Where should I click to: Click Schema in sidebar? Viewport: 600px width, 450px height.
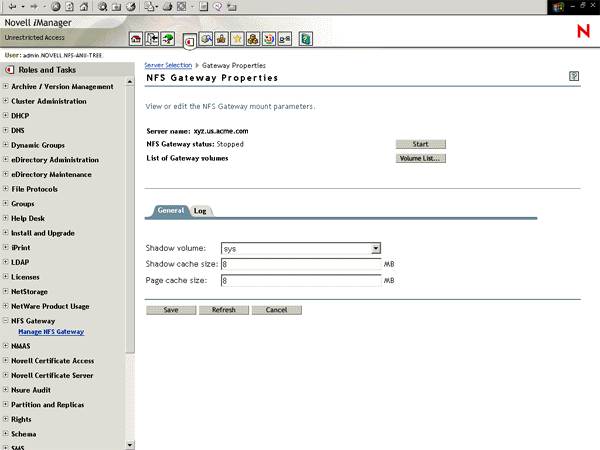(24, 434)
